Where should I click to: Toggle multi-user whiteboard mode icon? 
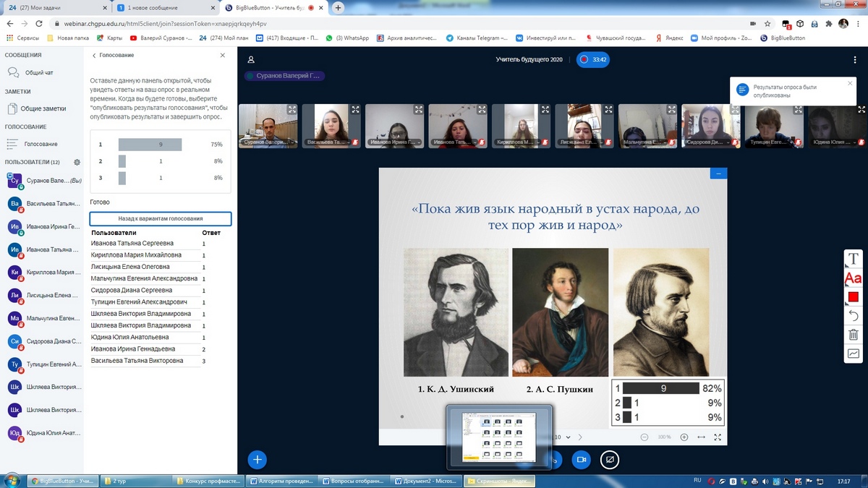coord(854,354)
